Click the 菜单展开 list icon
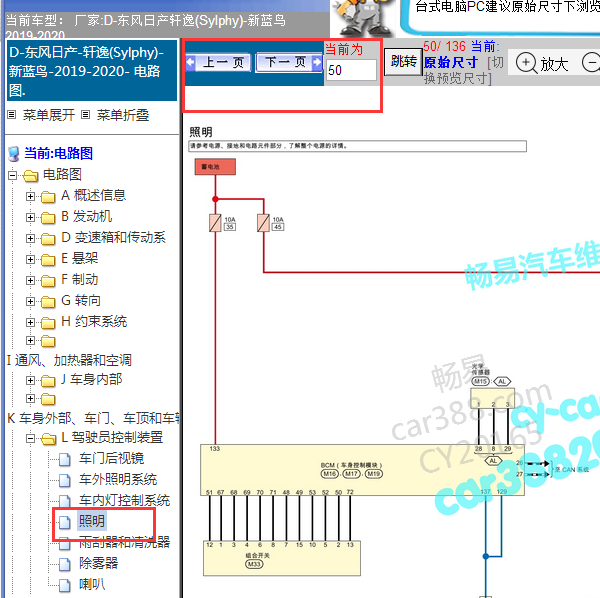Image resolution: width=600 pixels, height=598 pixels. (x=12, y=114)
